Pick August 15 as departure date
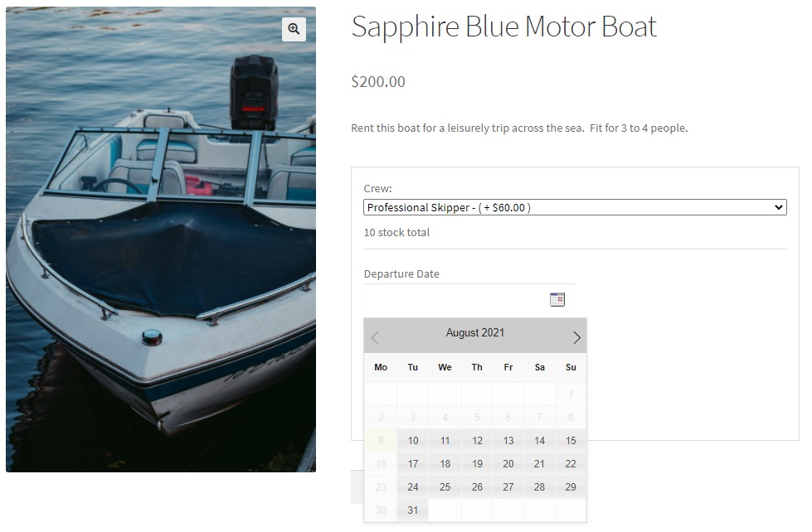Image resolution: width=812 pixels, height=532 pixels. pyautogui.click(x=571, y=441)
